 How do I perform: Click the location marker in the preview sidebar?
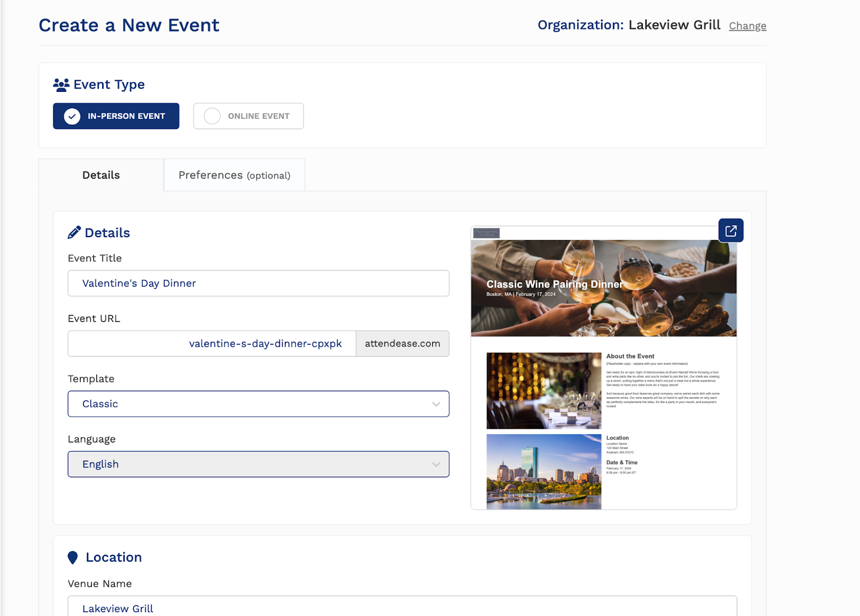pos(618,438)
